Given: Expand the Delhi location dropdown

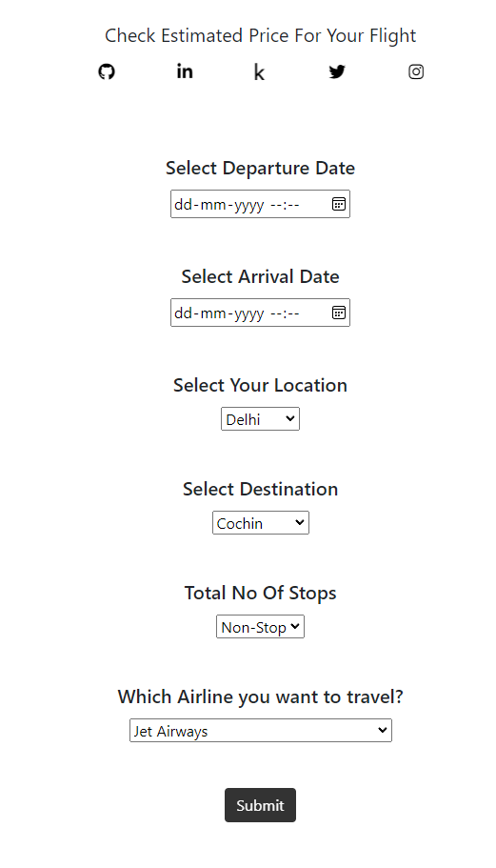Looking at the screenshot, I should point(261,419).
